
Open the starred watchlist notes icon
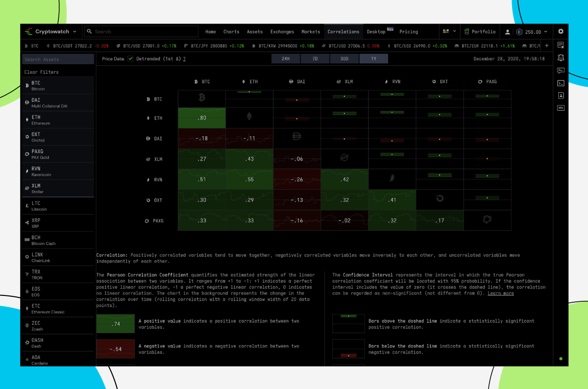[x=561, y=45]
